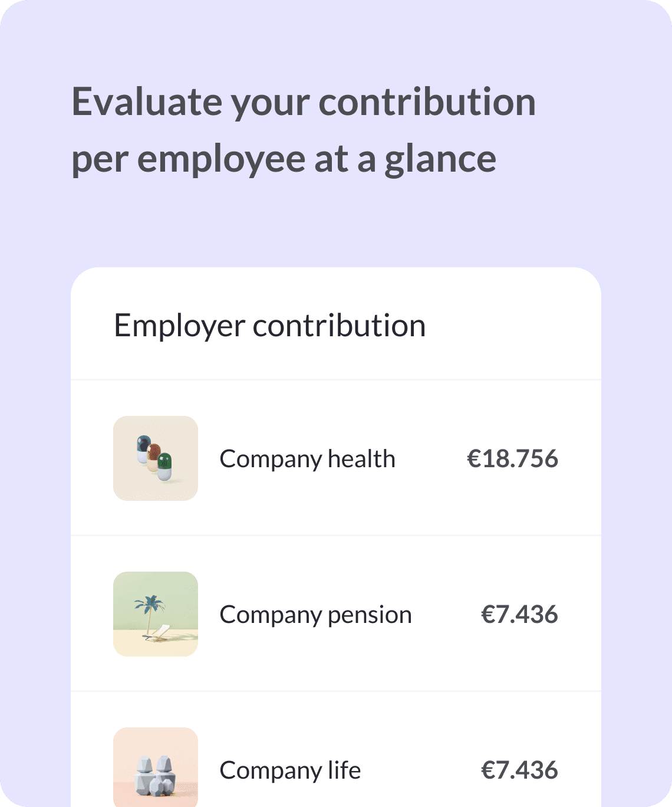Viewport: 672px width, 807px height.
Task: Select the Company health label
Action: click(307, 459)
